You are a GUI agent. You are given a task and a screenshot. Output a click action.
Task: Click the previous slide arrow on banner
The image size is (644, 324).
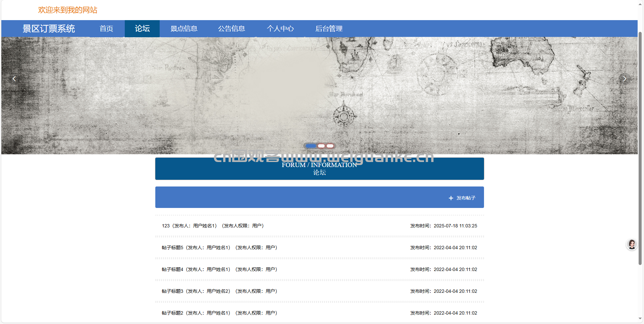click(x=14, y=78)
